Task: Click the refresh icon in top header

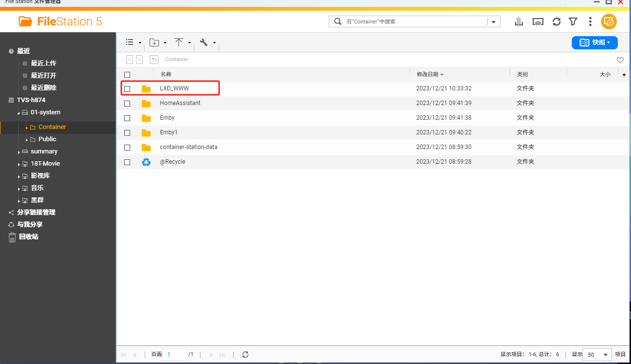Action: (556, 21)
